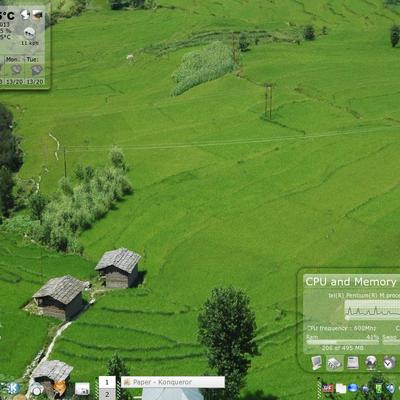Open the alarm clock icon in sensor widget
The height and width of the screenshot is (400, 400).
coord(389,362)
